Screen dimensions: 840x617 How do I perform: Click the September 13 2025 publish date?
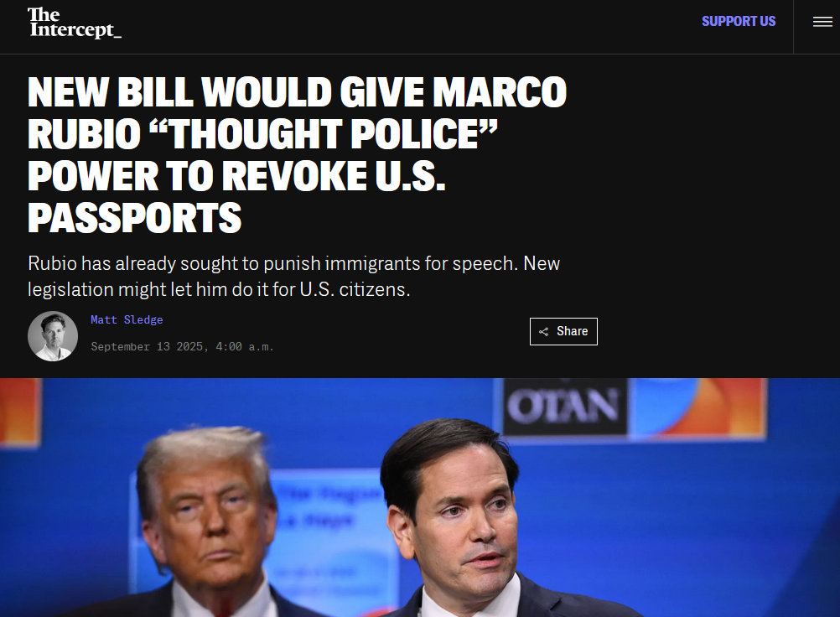(146, 347)
